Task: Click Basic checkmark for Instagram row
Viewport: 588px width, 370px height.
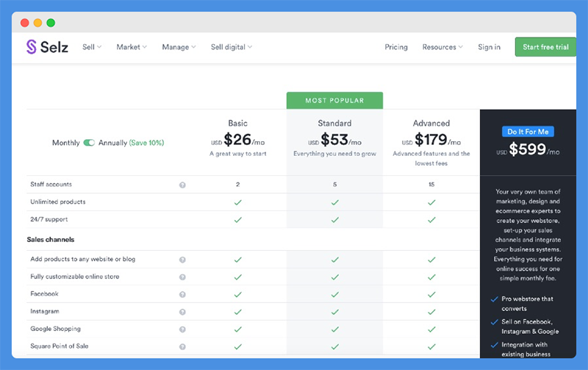Action: pos(237,312)
